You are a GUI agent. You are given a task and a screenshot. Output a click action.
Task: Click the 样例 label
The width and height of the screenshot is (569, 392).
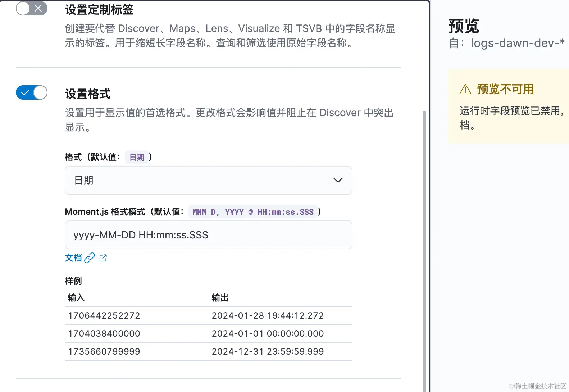click(x=73, y=281)
